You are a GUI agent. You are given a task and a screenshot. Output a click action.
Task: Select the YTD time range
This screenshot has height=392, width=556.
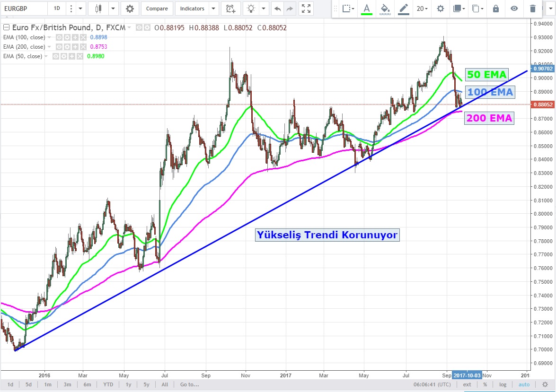(109, 384)
